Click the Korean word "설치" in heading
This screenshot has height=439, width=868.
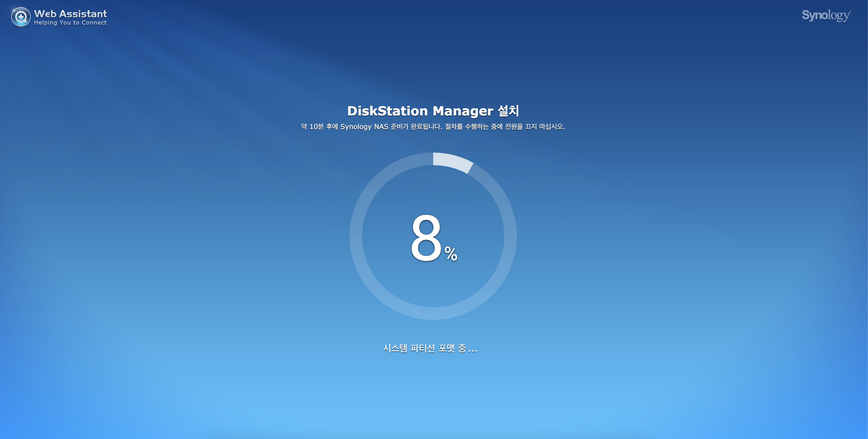tap(508, 111)
